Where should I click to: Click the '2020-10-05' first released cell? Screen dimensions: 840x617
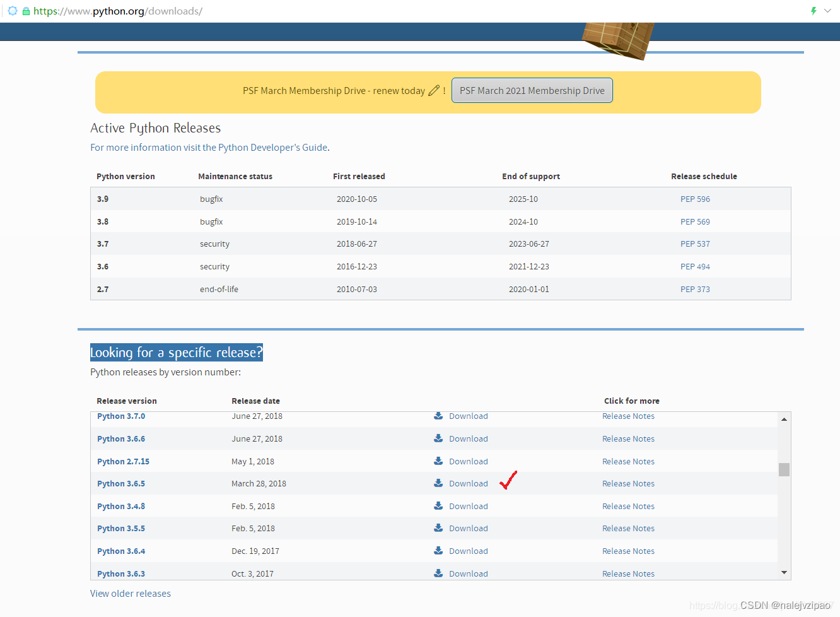pyautogui.click(x=357, y=199)
